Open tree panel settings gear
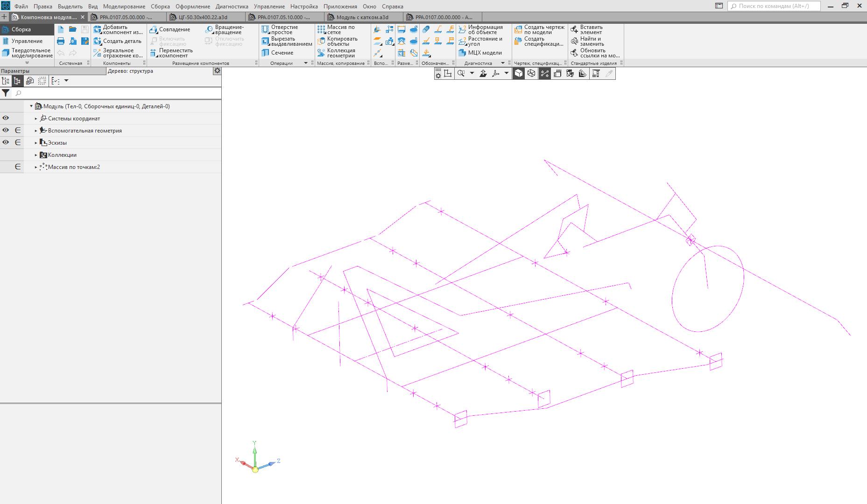This screenshot has height=504, width=867. pyautogui.click(x=217, y=71)
